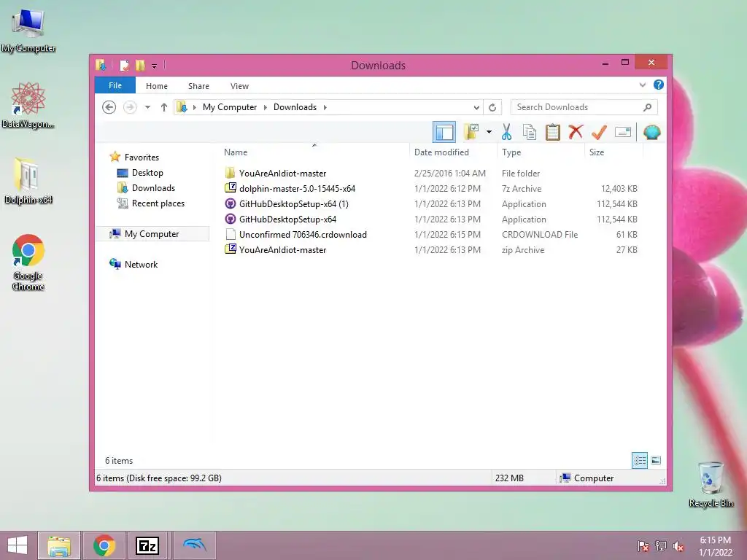Click the red X Delete icon
Screen dimensions: 747x560
(x=576, y=131)
